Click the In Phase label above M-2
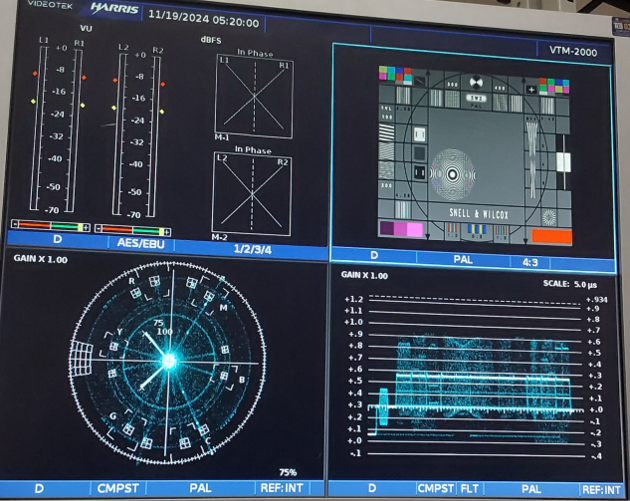 tap(253, 150)
